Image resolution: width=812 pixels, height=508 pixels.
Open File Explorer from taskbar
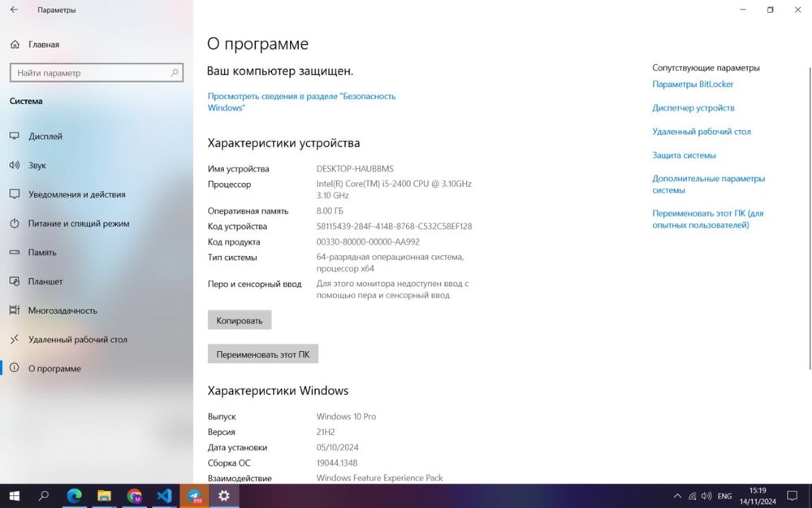click(104, 496)
